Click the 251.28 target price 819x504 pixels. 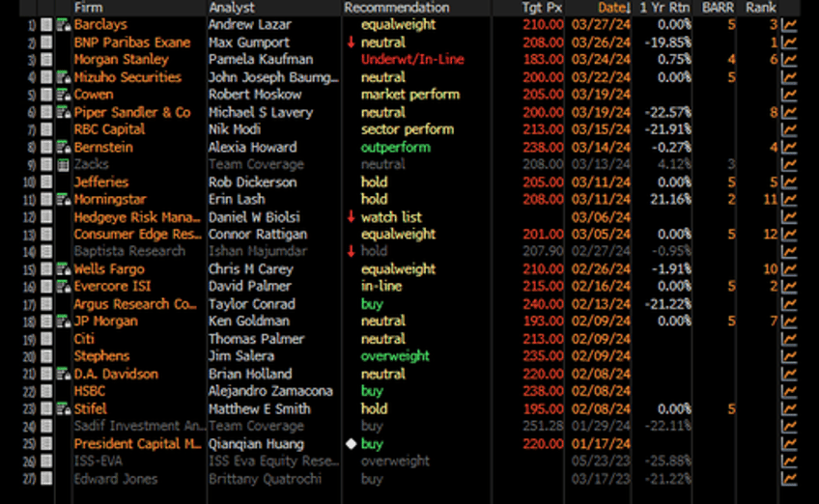(x=543, y=426)
